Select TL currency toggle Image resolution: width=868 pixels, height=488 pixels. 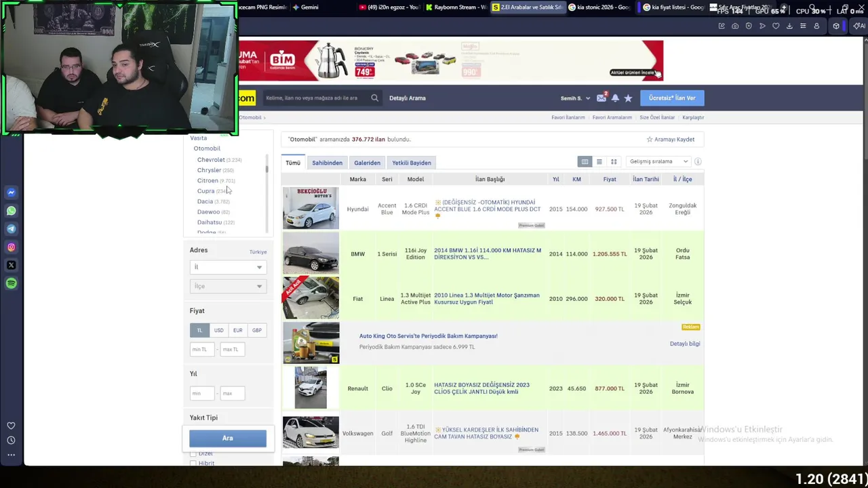[199, 330]
